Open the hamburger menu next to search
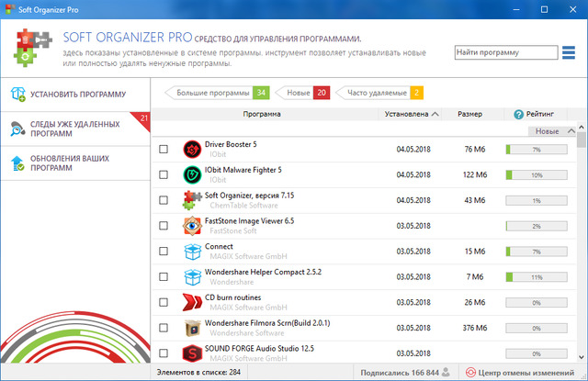588x381 pixels. [570, 52]
